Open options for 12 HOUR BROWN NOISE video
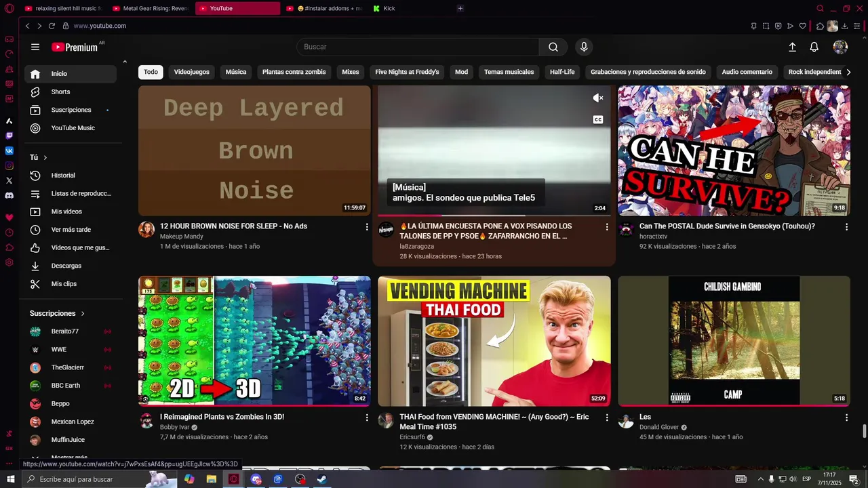This screenshot has height=488, width=868. [x=367, y=226]
